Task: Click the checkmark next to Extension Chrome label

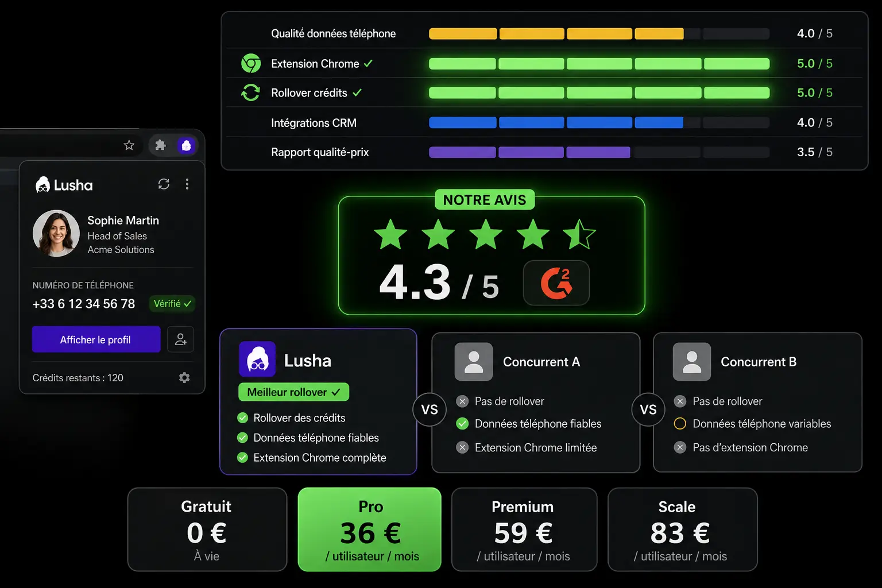Action: click(368, 64)
